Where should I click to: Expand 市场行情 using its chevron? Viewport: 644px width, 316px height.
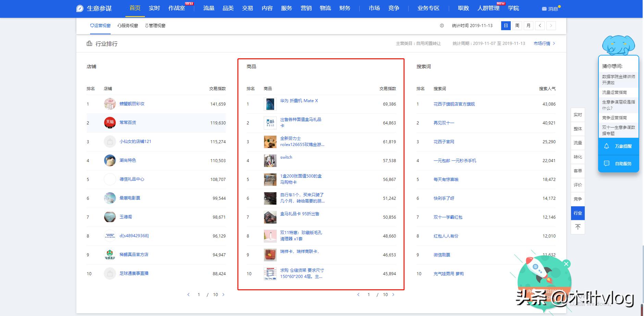pyautogui.click(x=555, y=44)
